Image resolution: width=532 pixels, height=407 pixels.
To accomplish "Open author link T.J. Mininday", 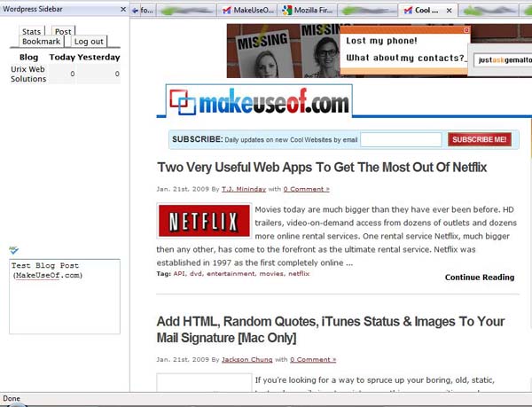I will coord(244,189).
